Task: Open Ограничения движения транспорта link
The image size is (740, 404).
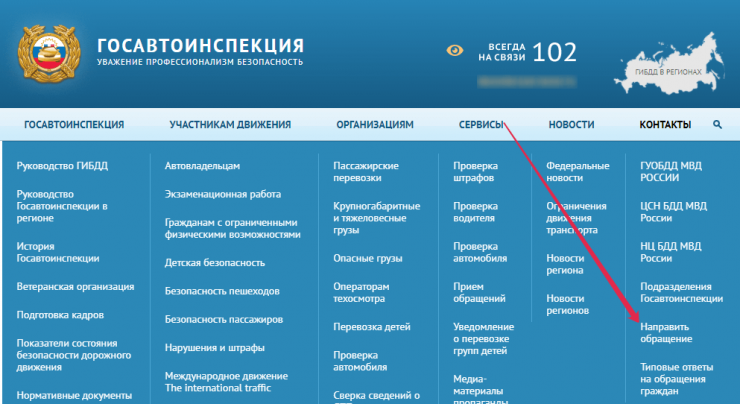Action: coord(576,218)
